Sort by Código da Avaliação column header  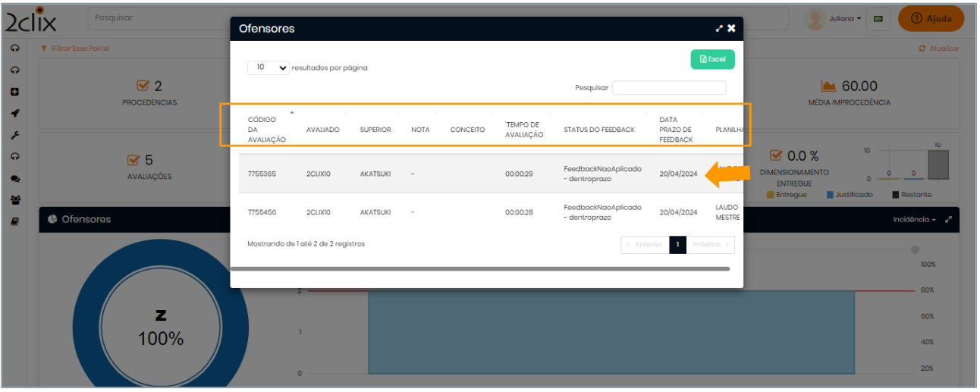tap(266, 130)
